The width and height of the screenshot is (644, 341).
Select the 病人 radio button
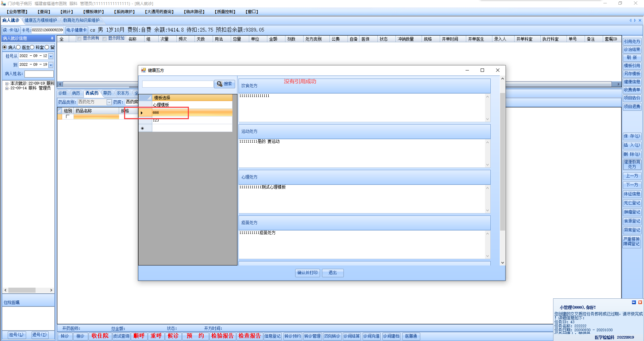pyautogui.click(x=5, y=47)
